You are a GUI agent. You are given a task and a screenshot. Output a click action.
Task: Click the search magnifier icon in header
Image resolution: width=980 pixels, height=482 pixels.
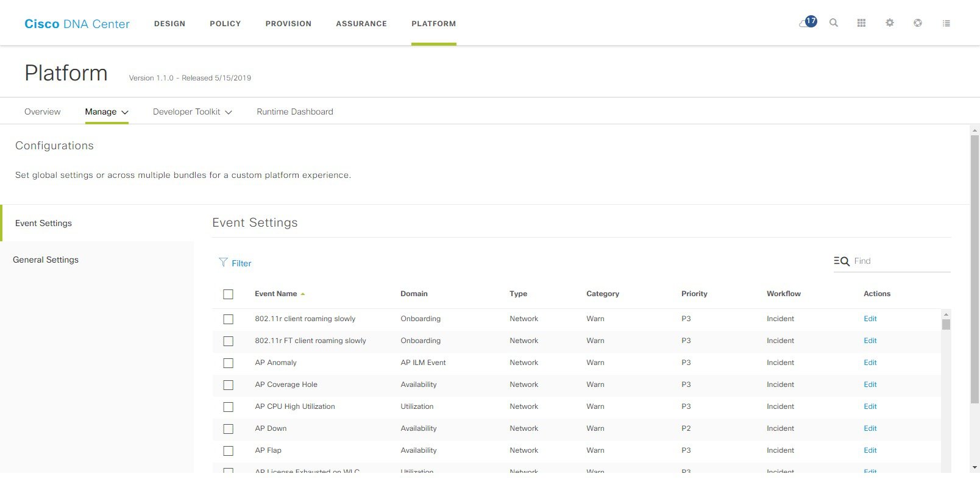(x=834, y=23)
